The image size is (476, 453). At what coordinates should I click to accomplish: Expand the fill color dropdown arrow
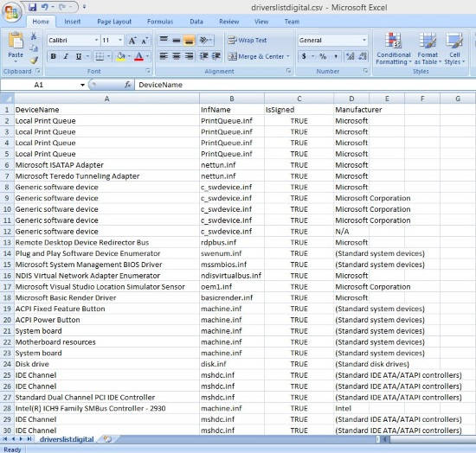click(x=129, y=56)
